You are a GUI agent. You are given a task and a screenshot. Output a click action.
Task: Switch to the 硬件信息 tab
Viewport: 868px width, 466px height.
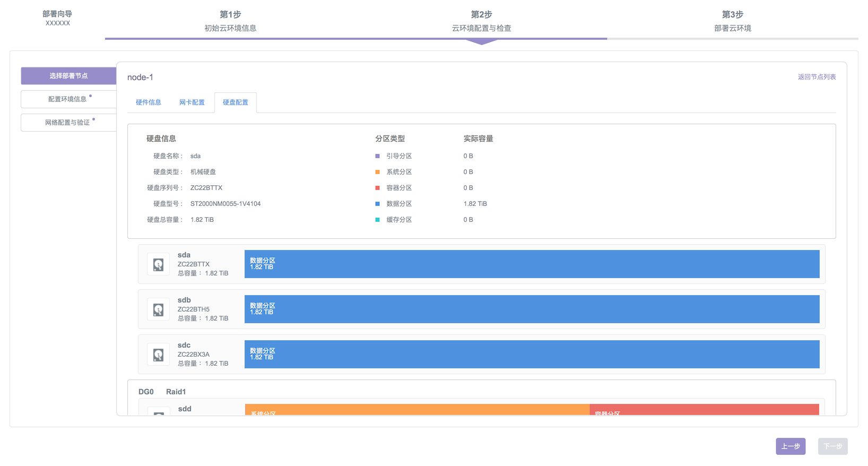click(149, 102)
